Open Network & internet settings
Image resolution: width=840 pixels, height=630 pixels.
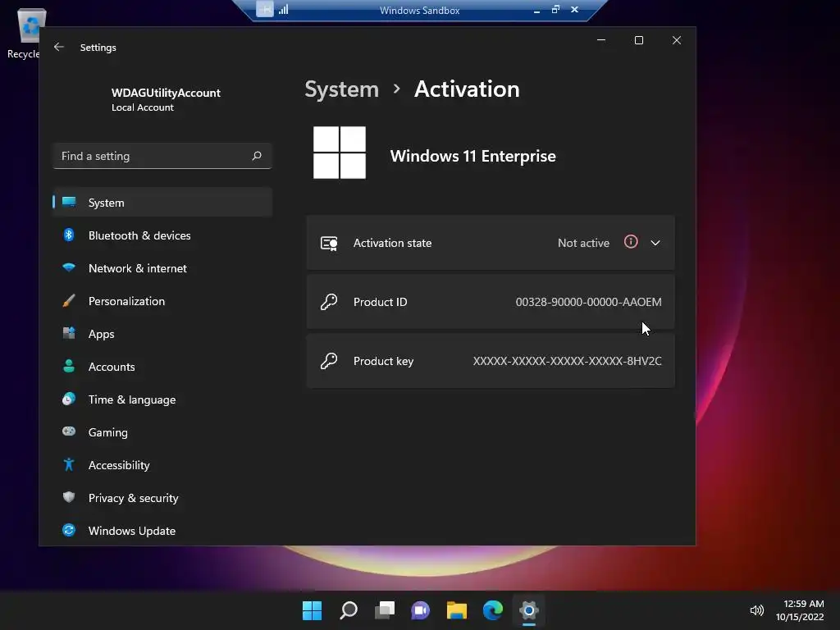coord(162,268)
